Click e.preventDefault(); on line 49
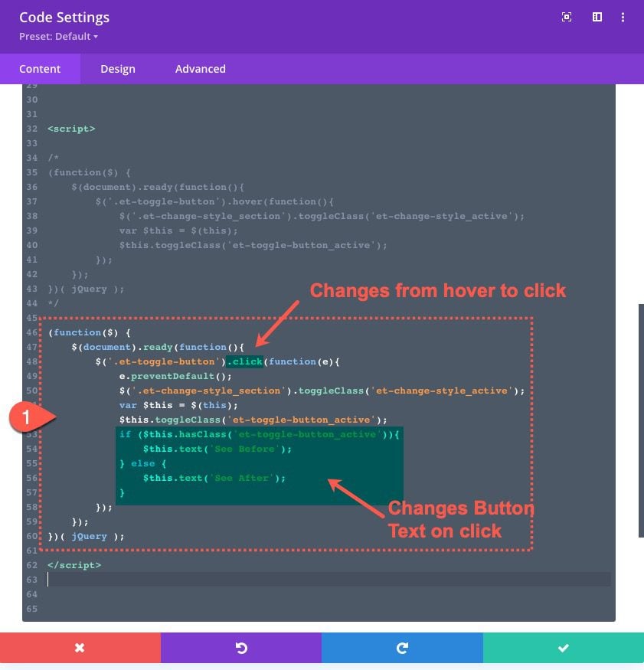 click(x=175, y=376)
